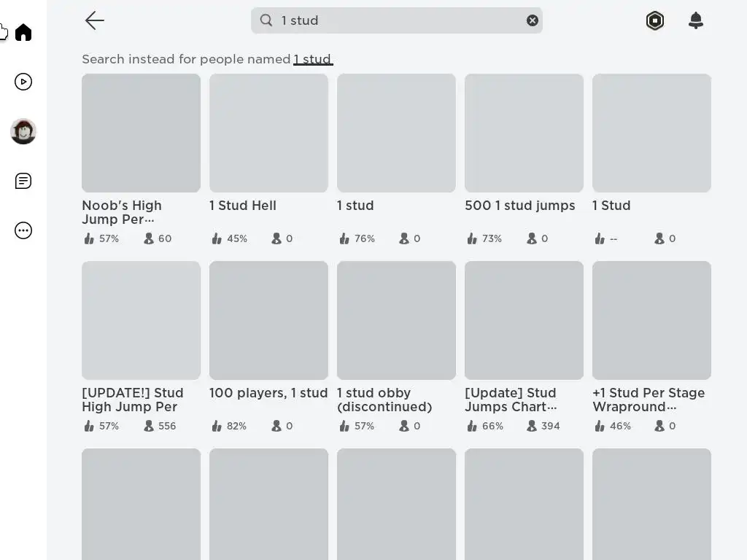This screenshot has width=747, height=560.
Task: Open the Robux balance icon
Action: [655, 20]
